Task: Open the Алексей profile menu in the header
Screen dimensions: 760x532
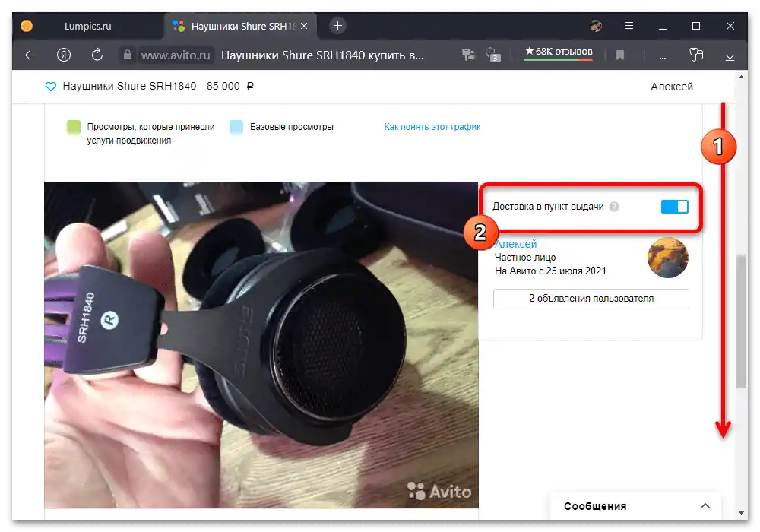Action: (x=671, y=87)
